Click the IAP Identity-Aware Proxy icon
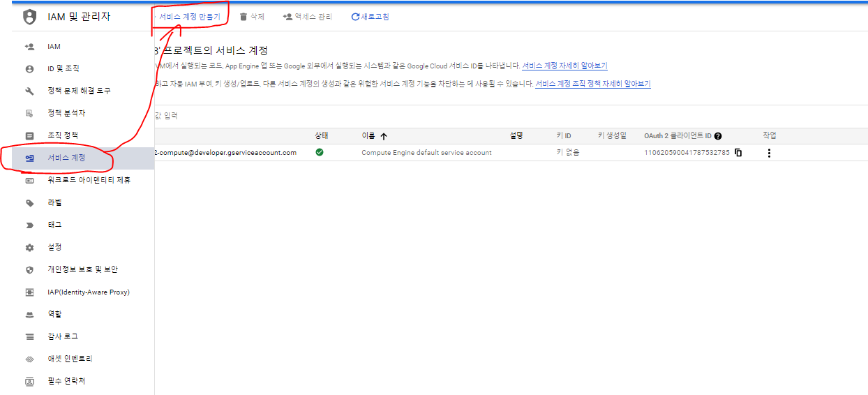Screen dimensions: 868x395 point(29,292)
